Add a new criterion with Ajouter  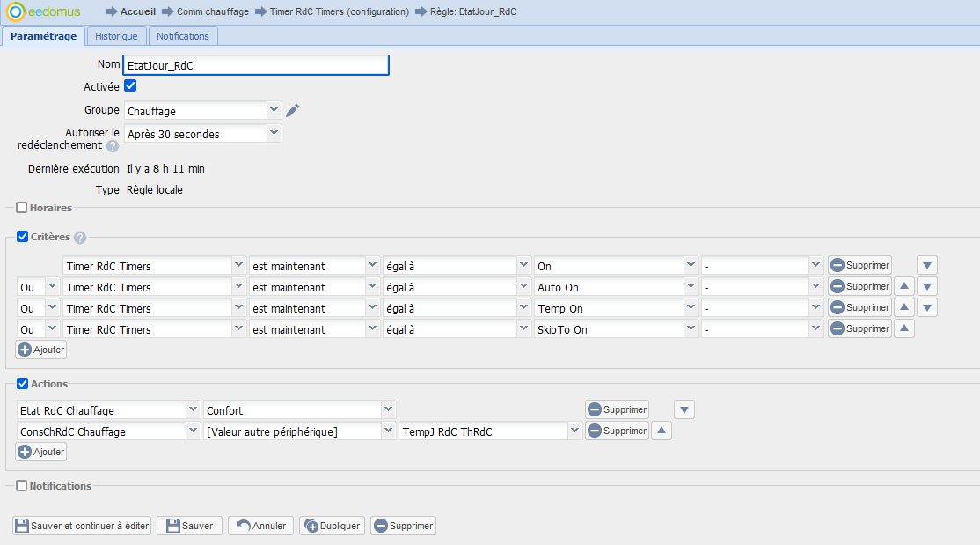(x=41, y=350)
